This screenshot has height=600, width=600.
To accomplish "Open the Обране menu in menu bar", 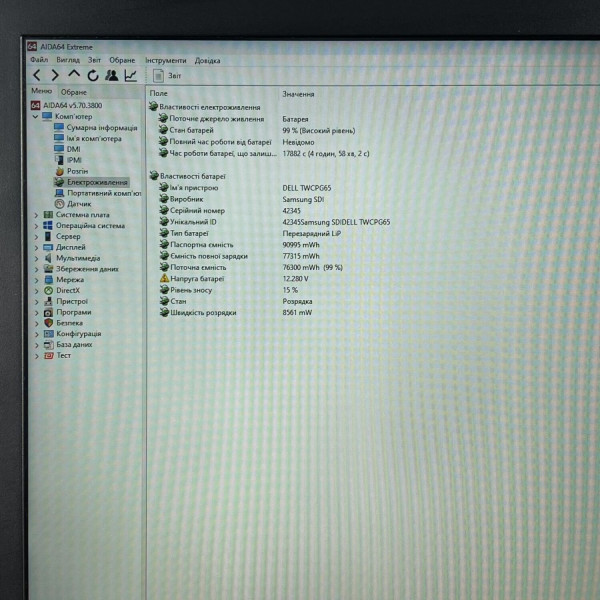I will [x=122, y=60].
